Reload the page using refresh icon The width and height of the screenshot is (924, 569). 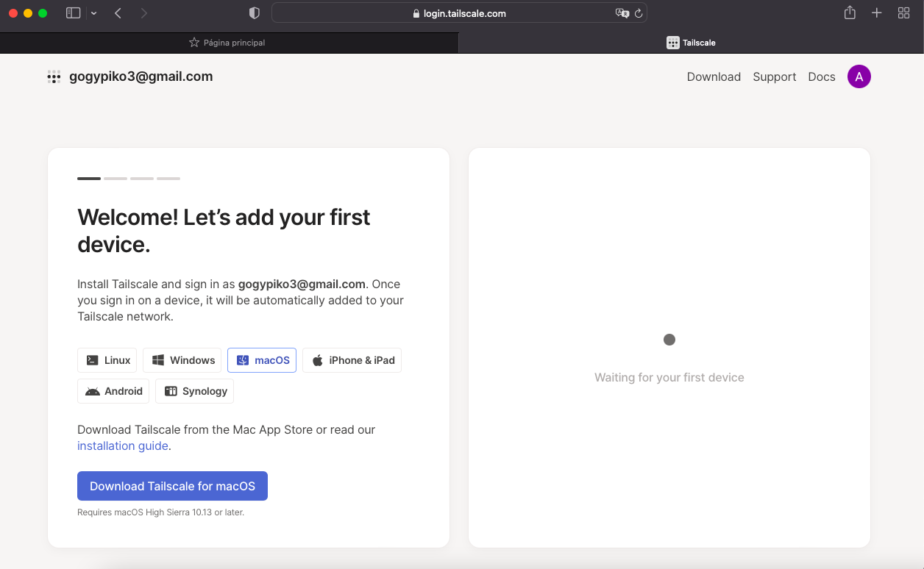pyautogui.click(x=639, y=13)
